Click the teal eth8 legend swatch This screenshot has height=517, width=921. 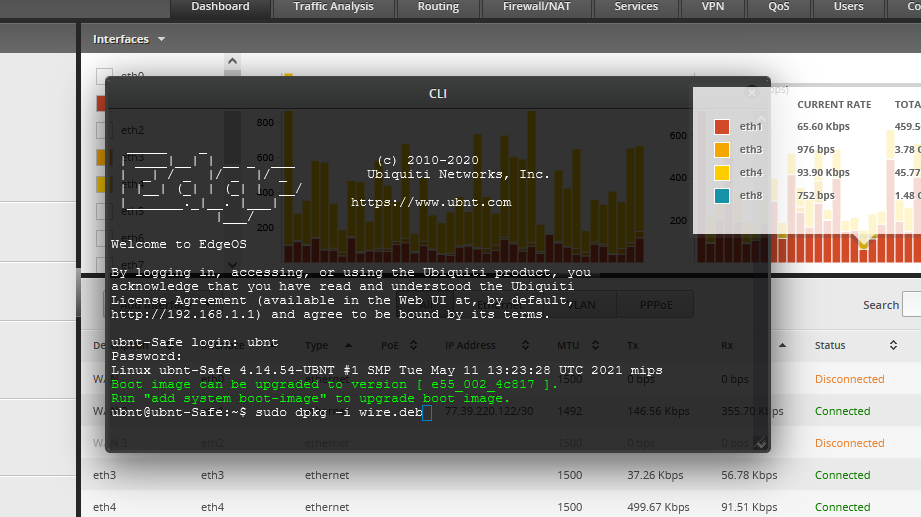pos(722,196)
